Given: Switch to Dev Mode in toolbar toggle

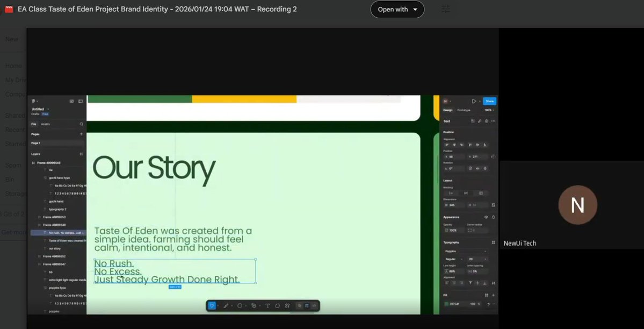Looking at the screenshot, I should pos(314,305).
